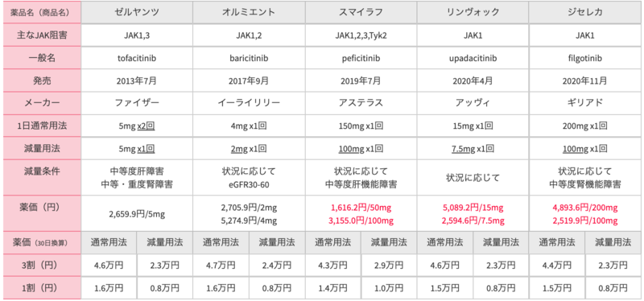Click the red 5,089.2円/15mg price
The image size is (644, 301).
pos(473,208)
